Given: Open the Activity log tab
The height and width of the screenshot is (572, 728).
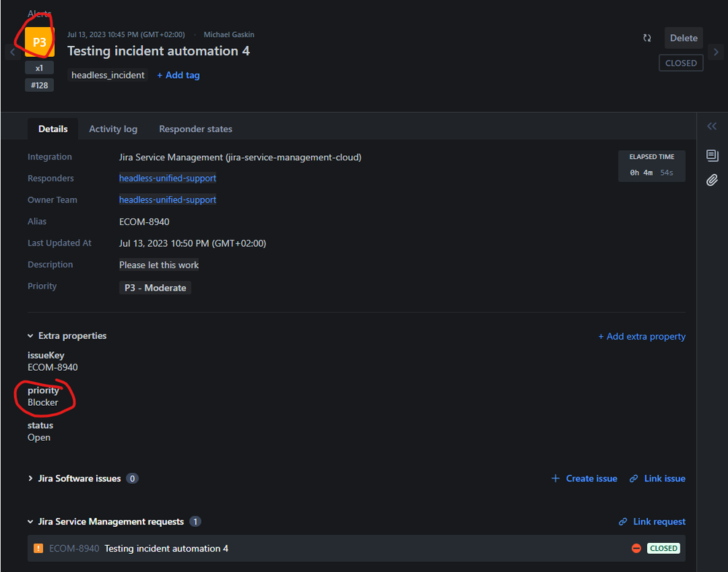Looking at the screenshot, I should pos(113,129).
